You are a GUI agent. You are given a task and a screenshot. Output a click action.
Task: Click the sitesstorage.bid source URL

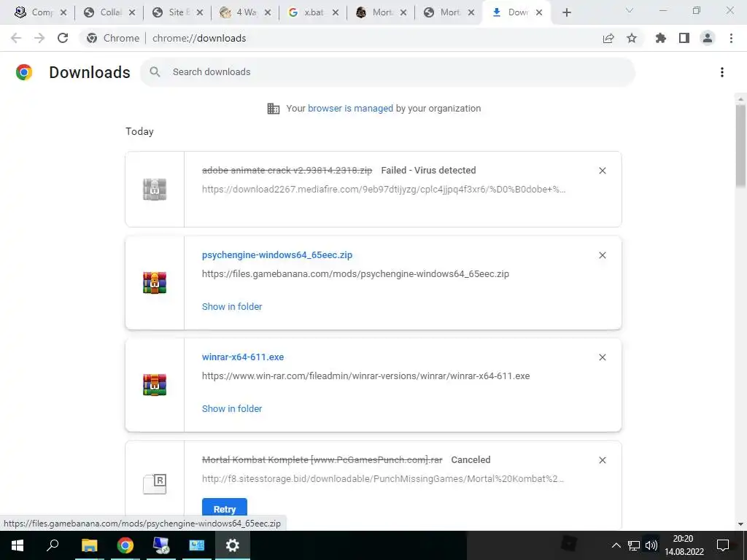point(382,478)
